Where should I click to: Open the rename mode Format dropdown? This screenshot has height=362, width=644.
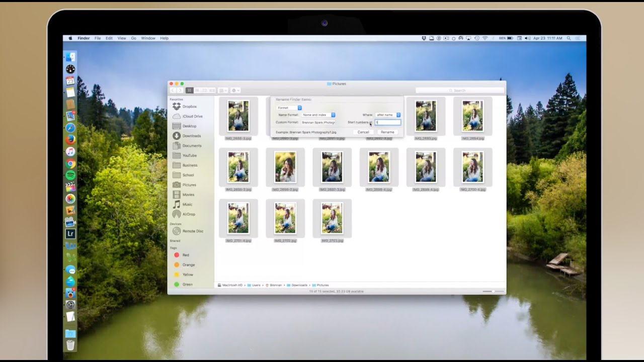click(289, 108)
